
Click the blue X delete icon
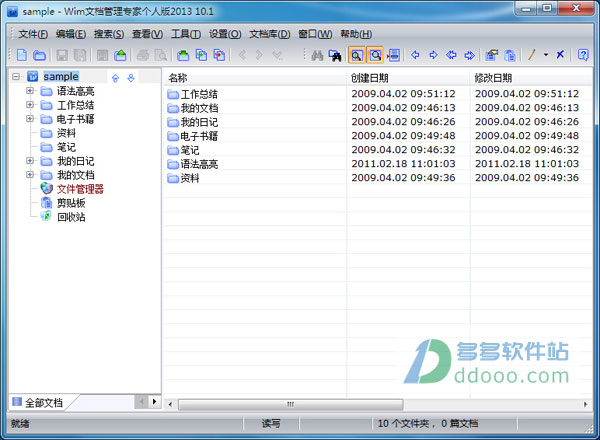[560, 55]
